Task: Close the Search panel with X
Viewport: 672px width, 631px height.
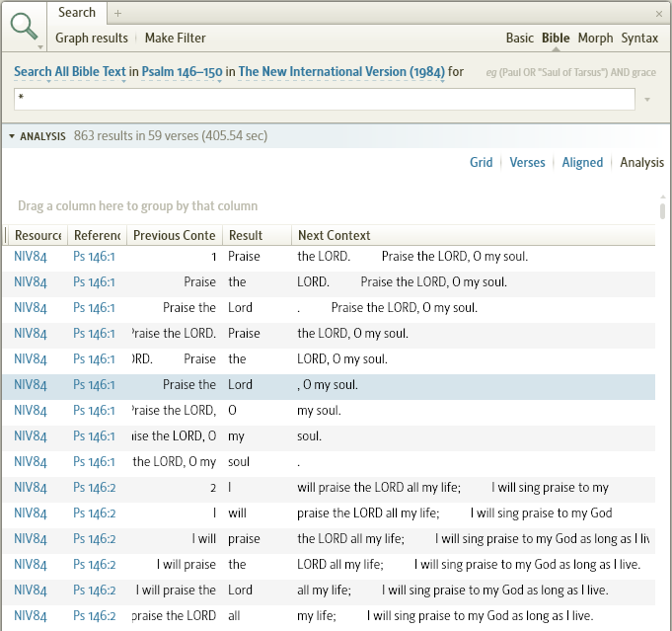Action: [659, 14]
